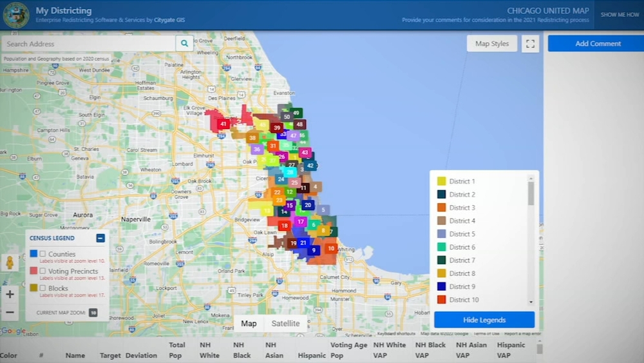This screenshot has width=644, height=363.
Task: Collapse the Census Legend panel
Action: coord(100,238)
